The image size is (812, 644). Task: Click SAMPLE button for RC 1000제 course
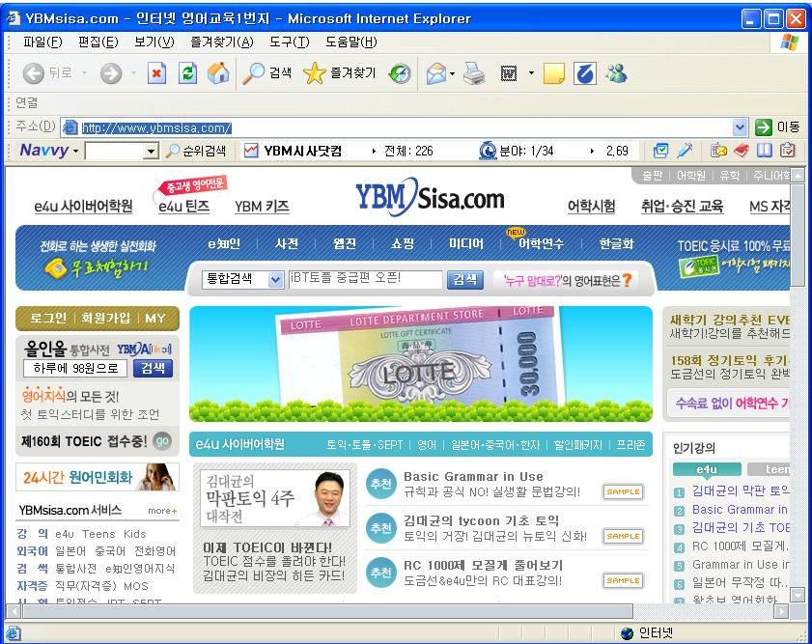click(623, 581)
